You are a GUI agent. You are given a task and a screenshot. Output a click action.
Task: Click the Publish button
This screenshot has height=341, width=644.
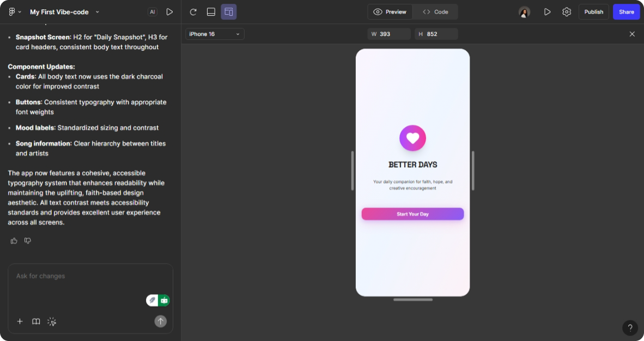point(593,11)
